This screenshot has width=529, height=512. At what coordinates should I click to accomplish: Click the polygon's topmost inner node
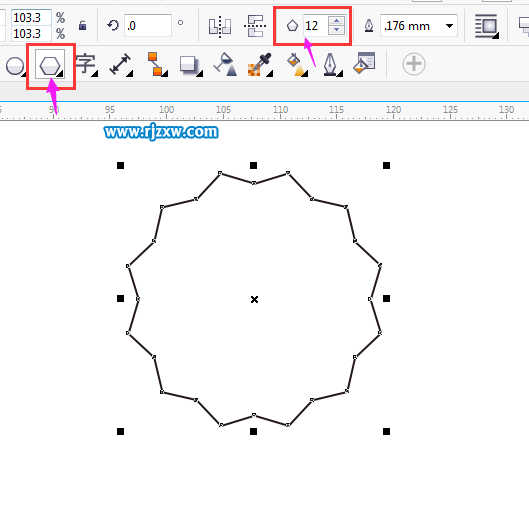[254, 183]
